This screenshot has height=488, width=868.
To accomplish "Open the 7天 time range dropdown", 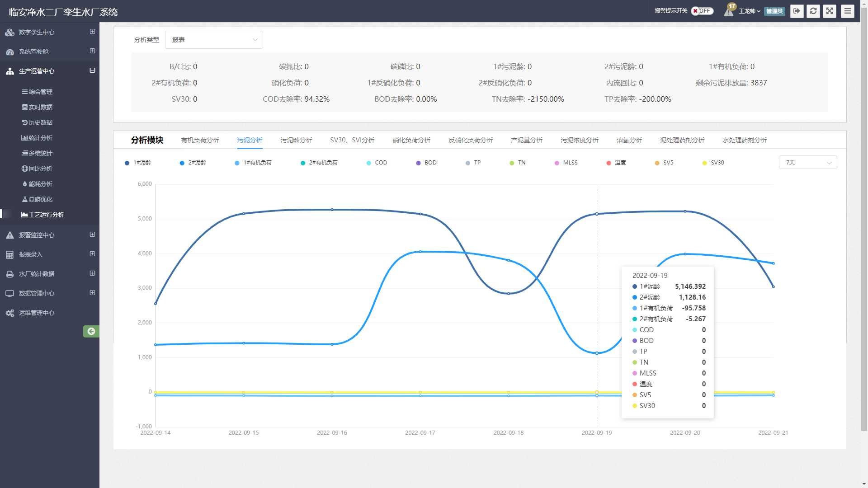I will pyautogui.click(x=807, y=163).
